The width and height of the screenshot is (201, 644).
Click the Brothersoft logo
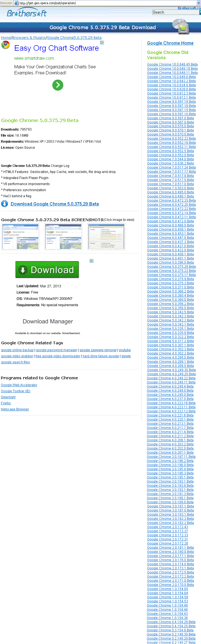coord(27,13)
